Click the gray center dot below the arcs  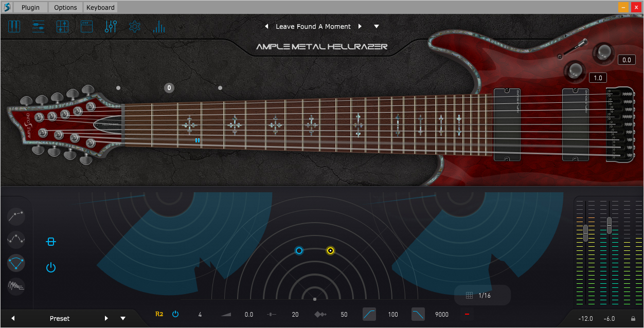[x=315, y=299]
